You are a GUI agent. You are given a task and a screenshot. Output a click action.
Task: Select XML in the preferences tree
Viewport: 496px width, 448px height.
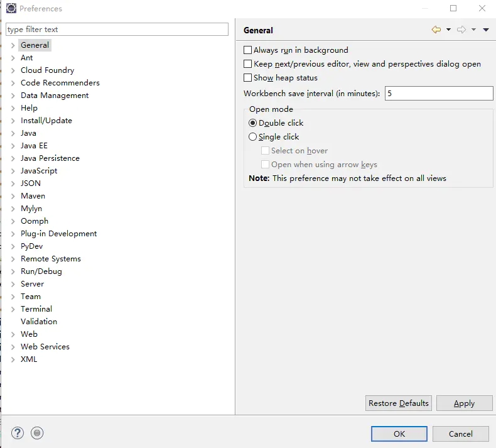click(29, 359)
